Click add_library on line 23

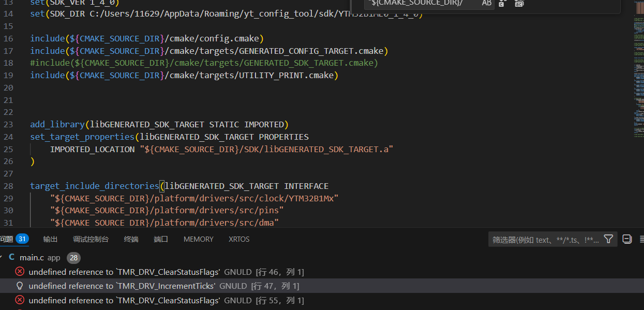click(x=57, y=124)
